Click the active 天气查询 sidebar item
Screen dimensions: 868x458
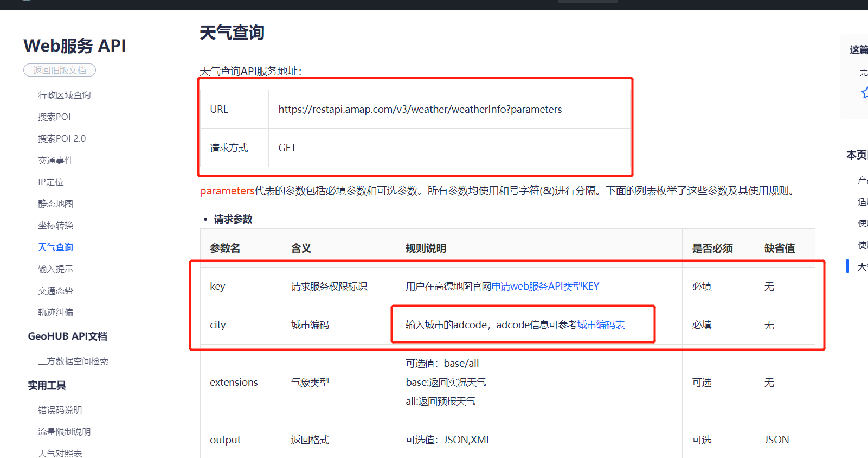(55, 247)
